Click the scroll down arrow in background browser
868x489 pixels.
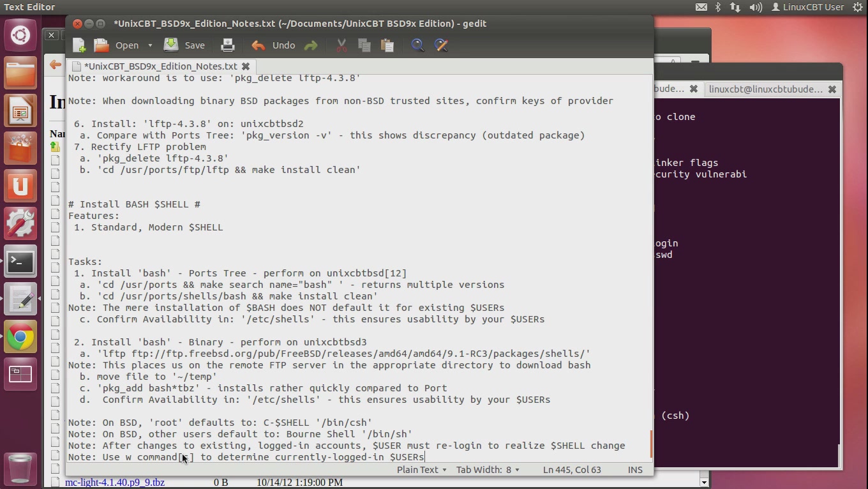(704, 483)
